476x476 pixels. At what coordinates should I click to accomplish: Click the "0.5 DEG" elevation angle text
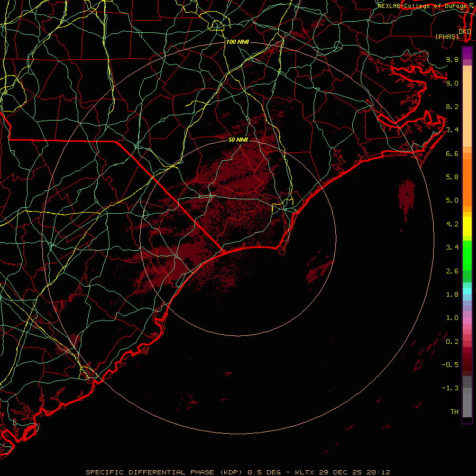tap(264, 472)
